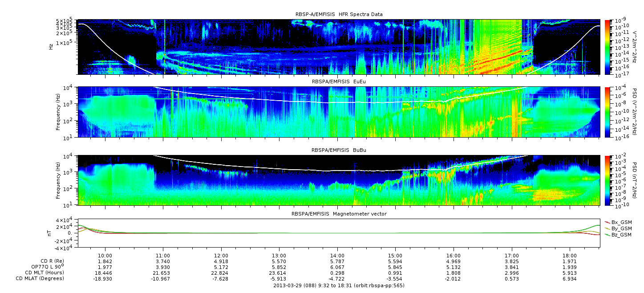The width and height of the screenshot is (644, 293).
Task: Click the BuBu PSD color bar
Action: pos(608,180)
